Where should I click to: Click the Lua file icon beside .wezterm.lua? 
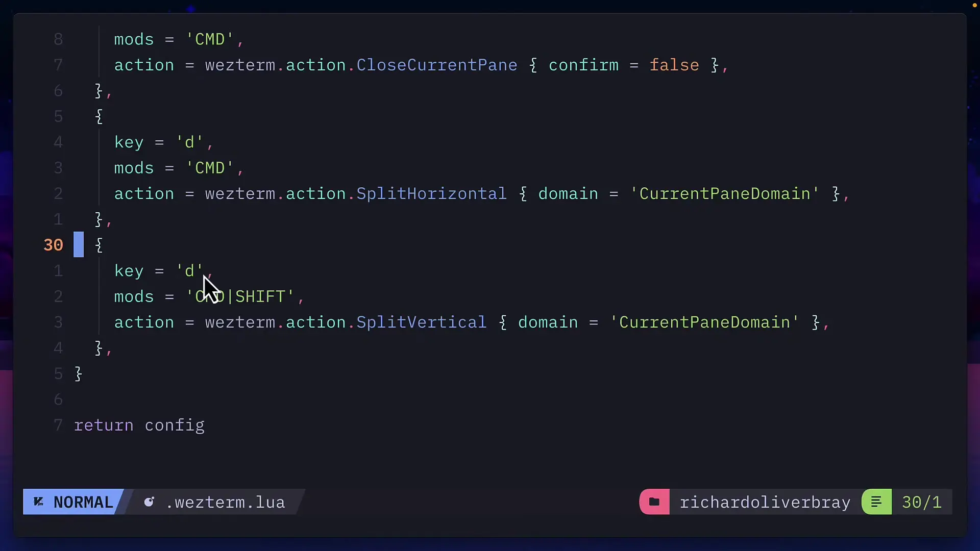pyautogui.click(x=149, y=502)
